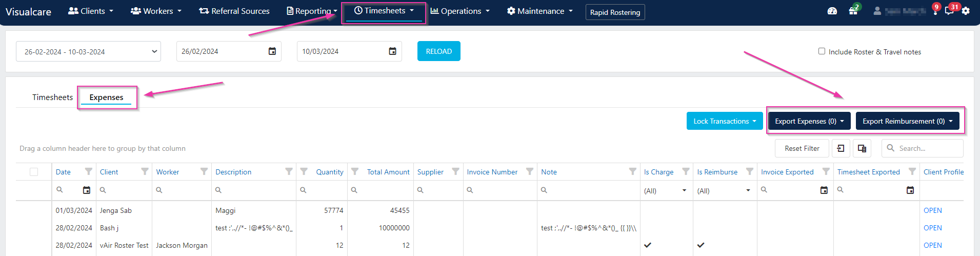Open calendar picker for 26/02/2024 start date
980x256 pixels.
click(x=272, y=51)
